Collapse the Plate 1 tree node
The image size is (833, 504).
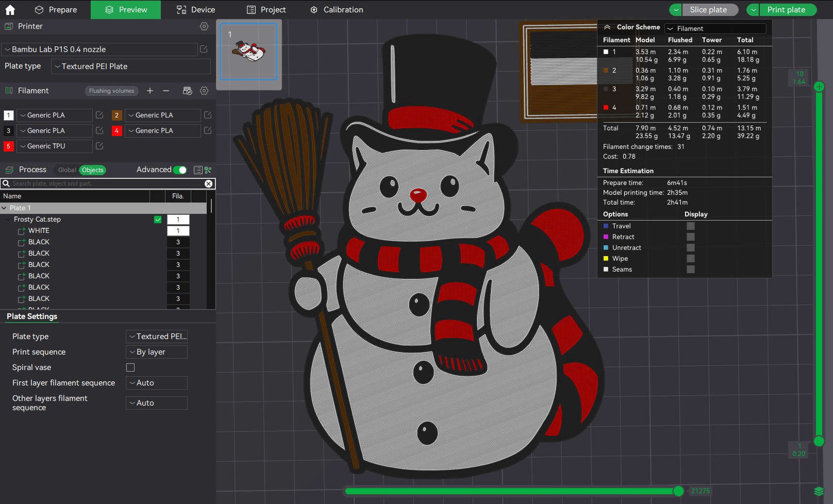coord(4,208)
